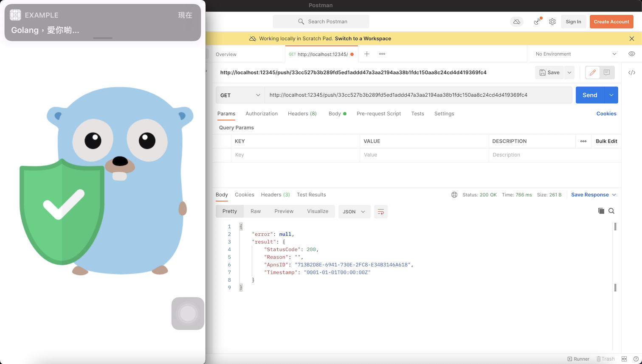
Task: Click the Sign In button
Action: pos(573,22)
